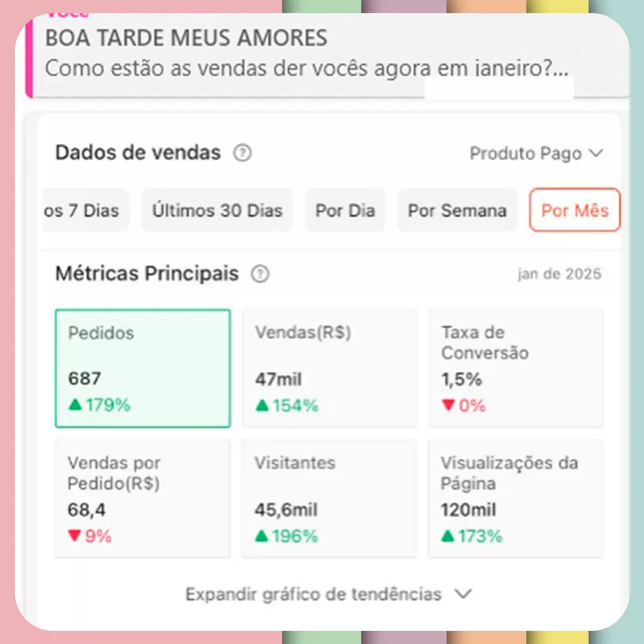Viewport: 644px width, 644px height.
Task: Choose the Por Dia filter
Action: coord(345,210)
